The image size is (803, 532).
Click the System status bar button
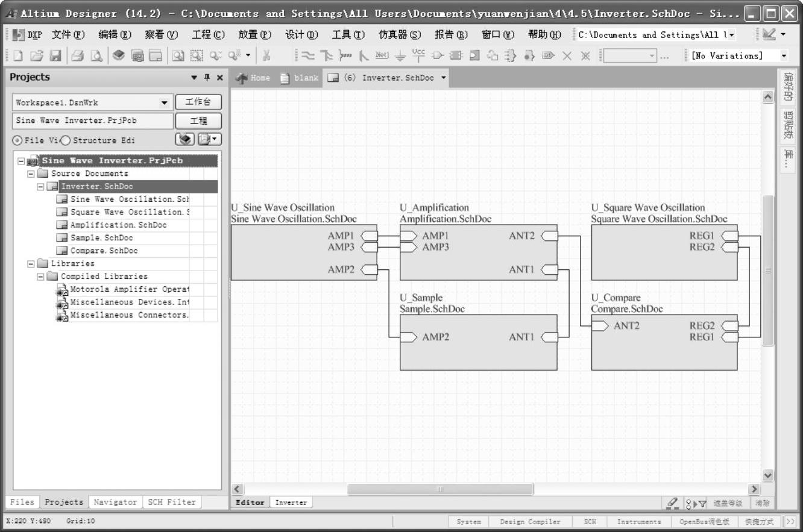[468, 522]
